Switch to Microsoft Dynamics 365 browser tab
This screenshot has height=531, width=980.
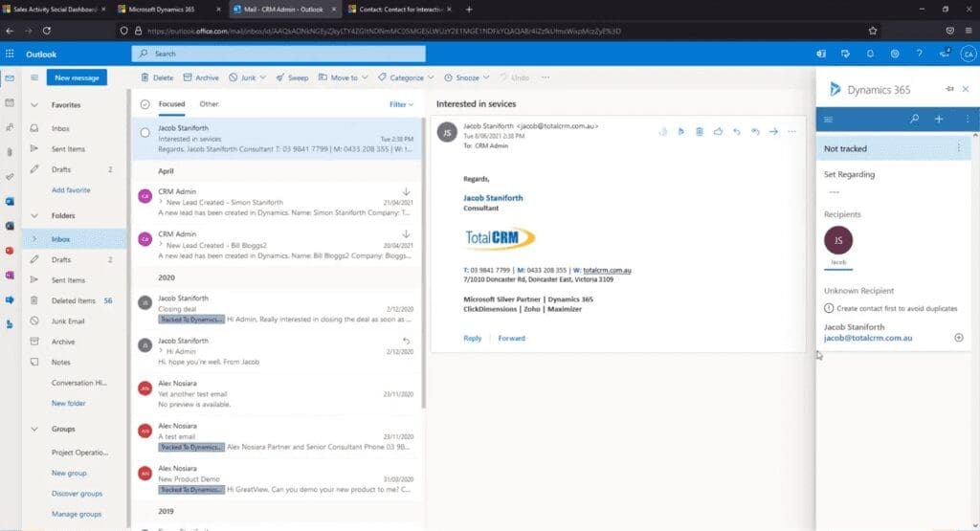pos(170,10)
